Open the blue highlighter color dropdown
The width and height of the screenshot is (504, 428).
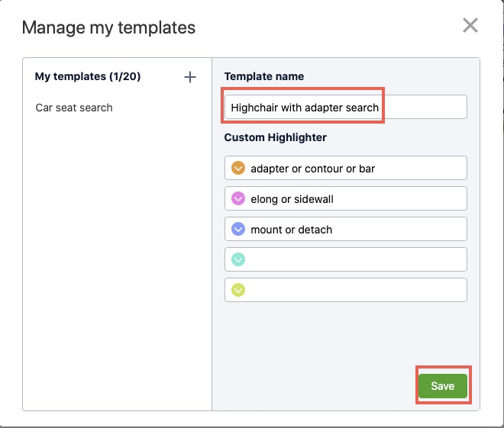(x=237, y=229)
